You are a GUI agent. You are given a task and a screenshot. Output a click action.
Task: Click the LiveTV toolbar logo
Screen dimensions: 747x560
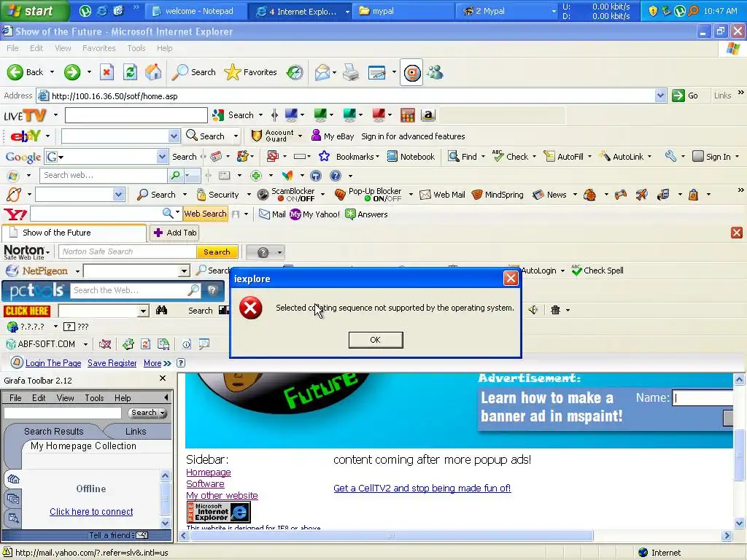pyautogui.click(x=25, y=115)
